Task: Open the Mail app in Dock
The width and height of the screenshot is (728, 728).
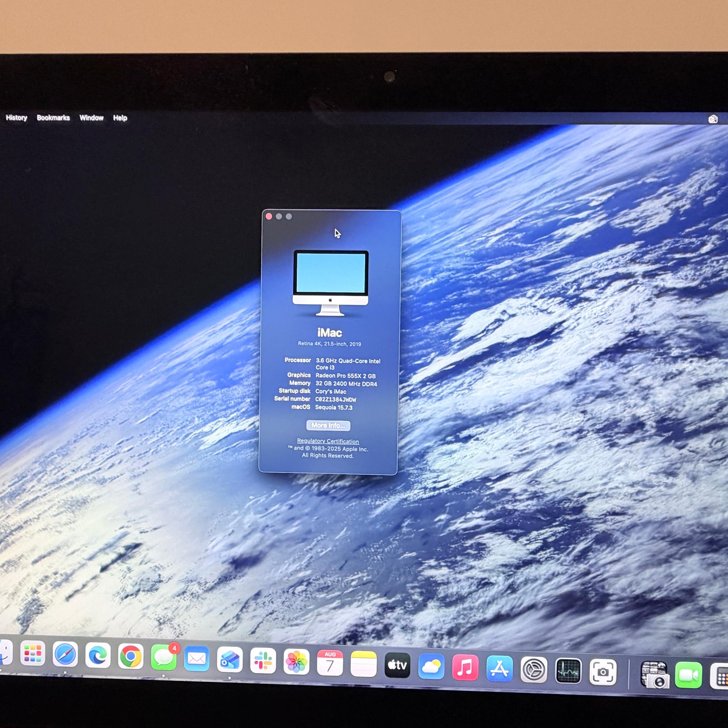Action: (x=197, y=659)
